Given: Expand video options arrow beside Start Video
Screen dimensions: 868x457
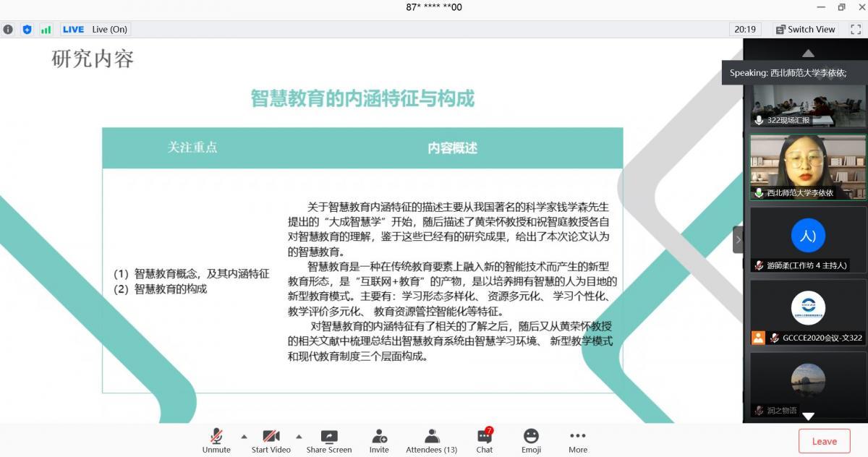Looking at the screenshot, I should (x=299, y=436).
